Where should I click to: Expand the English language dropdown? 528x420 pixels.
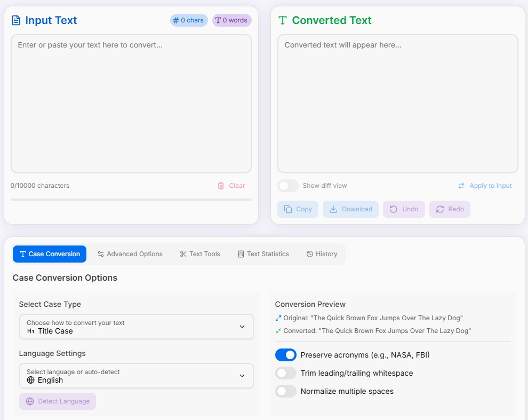136,376
